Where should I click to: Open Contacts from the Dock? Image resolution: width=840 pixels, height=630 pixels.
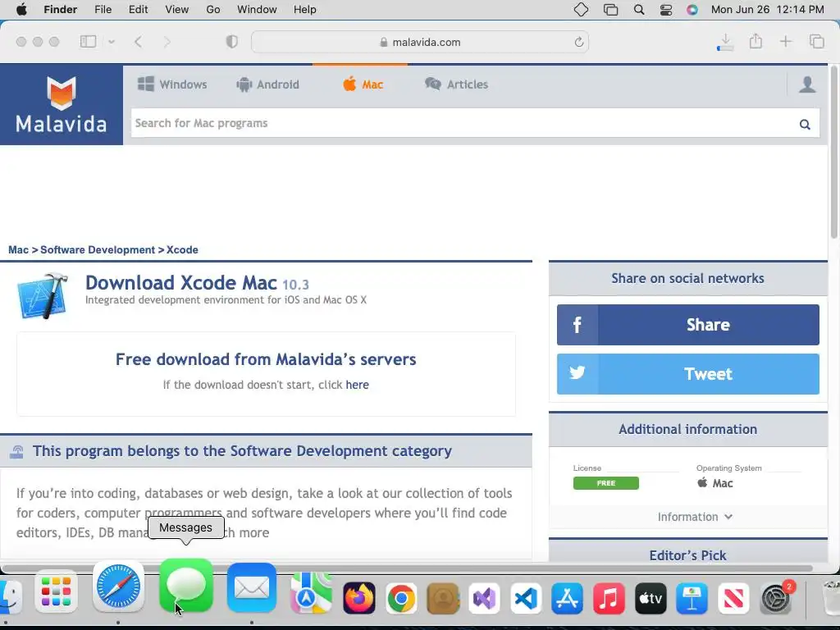pos(443,598)
